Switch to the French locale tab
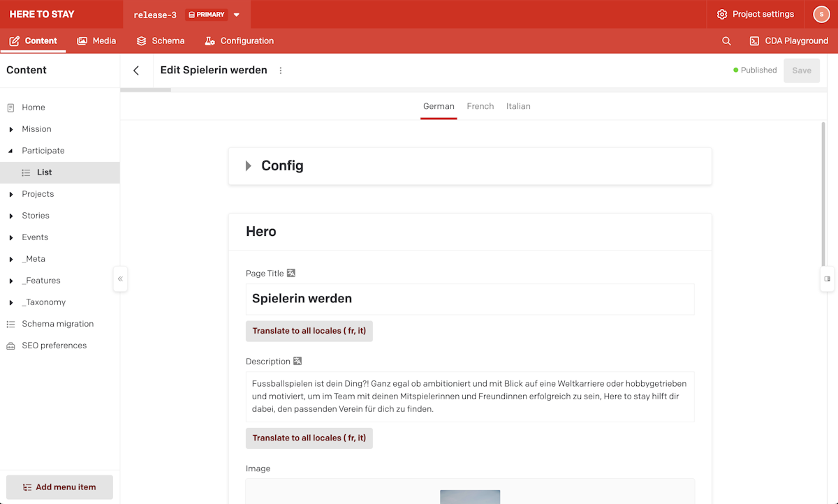Screen dimensions: 838x504 tap(480, 106)
